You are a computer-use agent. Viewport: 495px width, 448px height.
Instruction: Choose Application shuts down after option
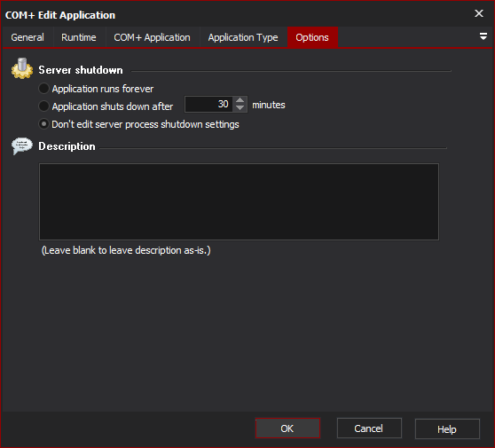click(x=106, y=106)
